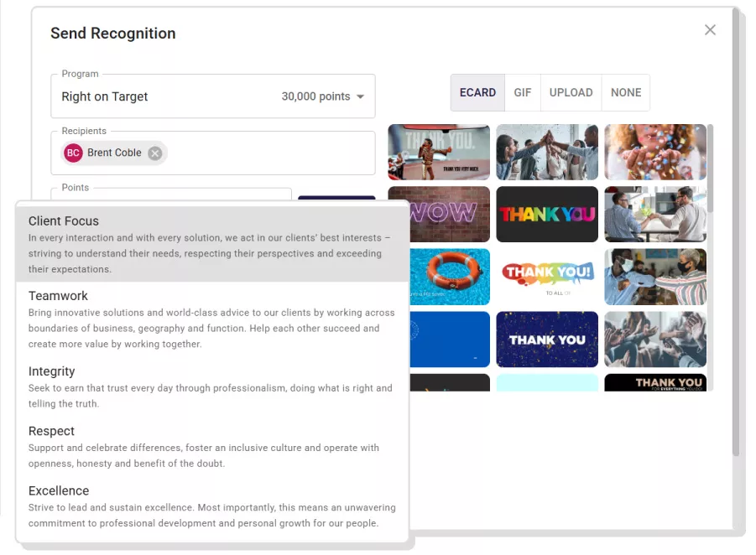Click the BC avatar badge on recipient chip

(x=72, y=153)
